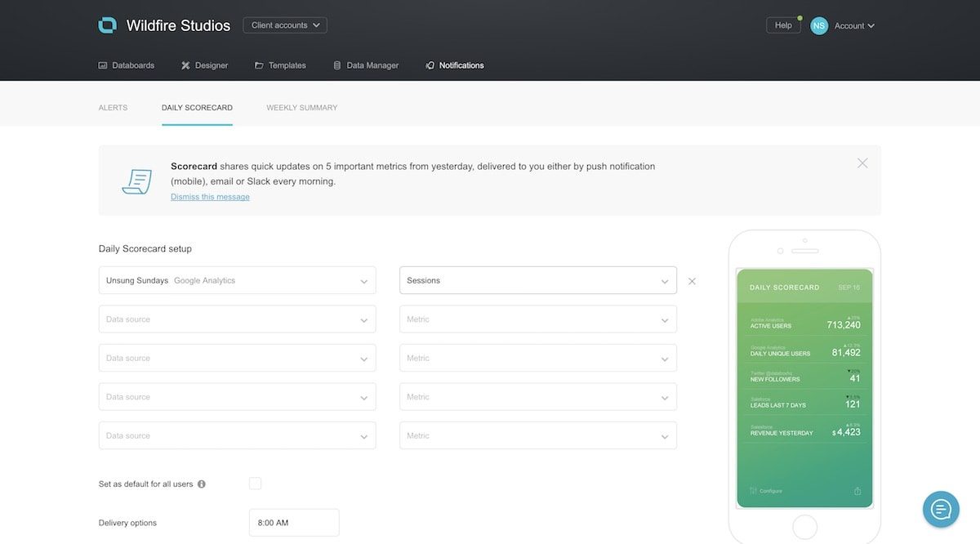Switch to the Weekly Summary tab
This screenshot has height=544, width=980.
tap(301, 108)
